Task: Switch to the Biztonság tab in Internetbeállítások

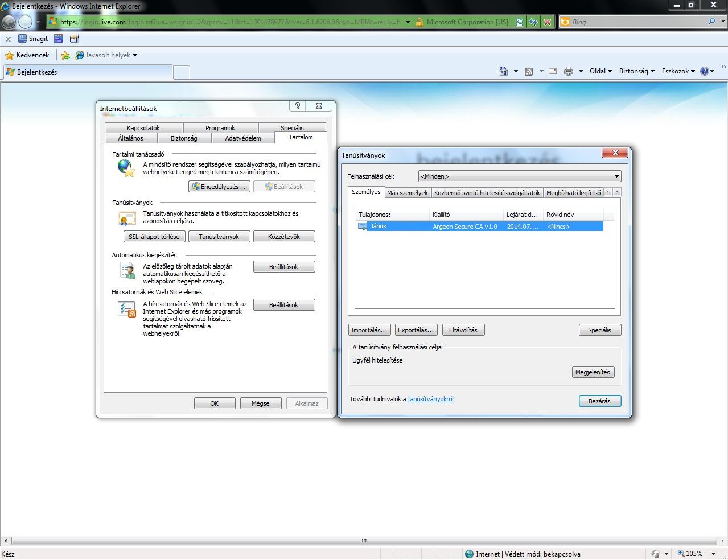Action: (184, 138)
